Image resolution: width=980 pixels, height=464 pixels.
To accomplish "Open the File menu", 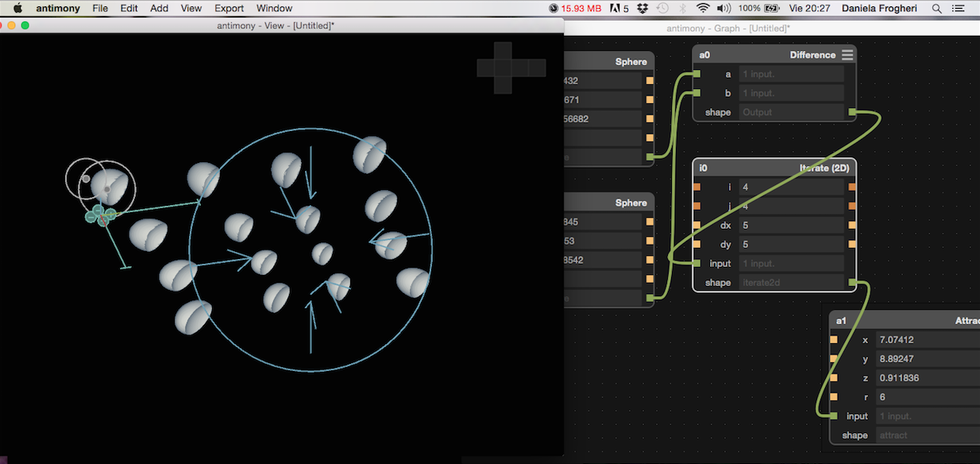I will coord(100,8).
